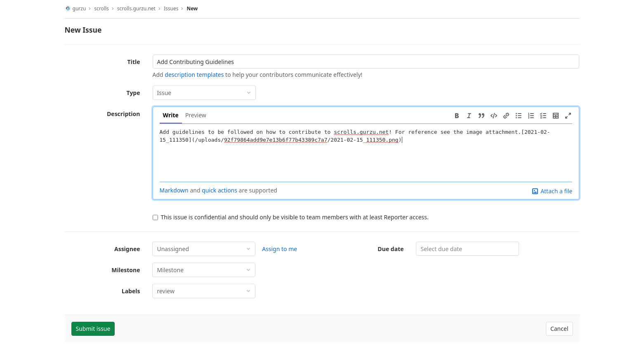The width and height of the screenshot is (644, 361).
Task: Insert code formatting icon
Action: click(493, 116)
